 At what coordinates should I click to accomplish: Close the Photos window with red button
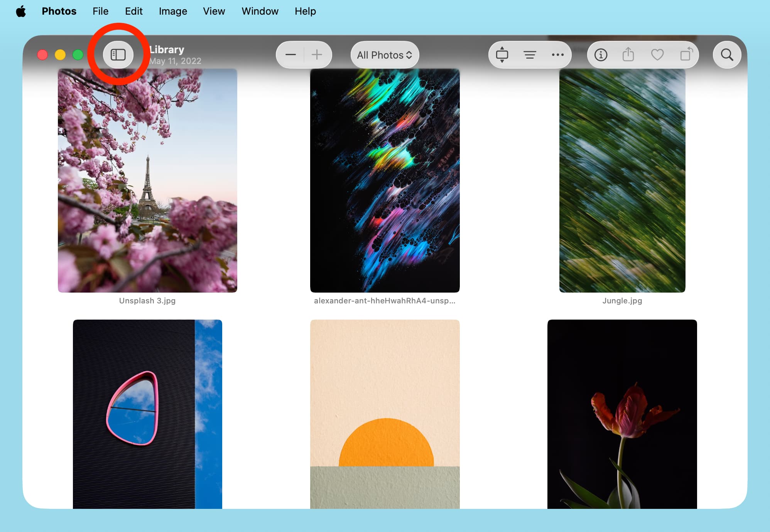click(42, 55)
